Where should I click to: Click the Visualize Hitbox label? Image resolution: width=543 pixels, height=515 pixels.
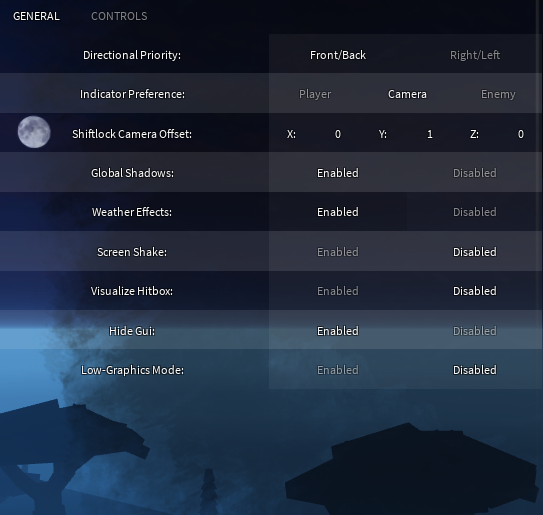(x=132, y=291)
